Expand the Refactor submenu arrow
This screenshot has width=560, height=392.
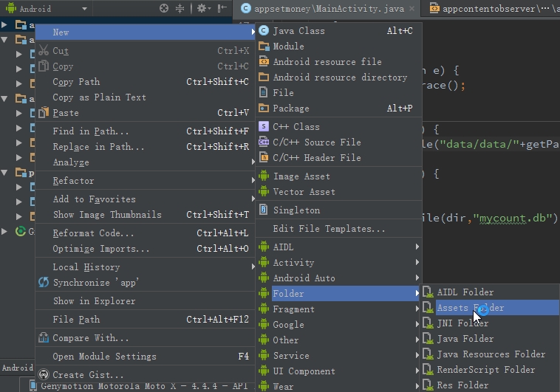coord(253,181)
